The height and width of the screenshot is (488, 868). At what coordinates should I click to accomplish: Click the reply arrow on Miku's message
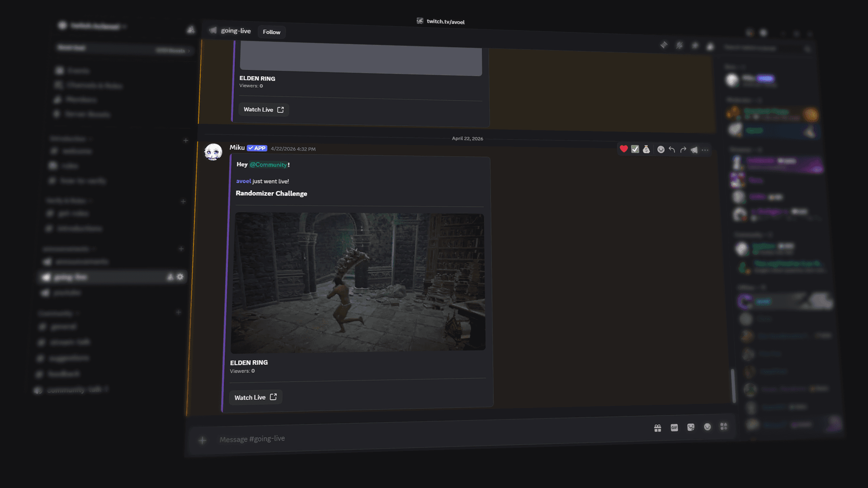(x=672, y=150)
